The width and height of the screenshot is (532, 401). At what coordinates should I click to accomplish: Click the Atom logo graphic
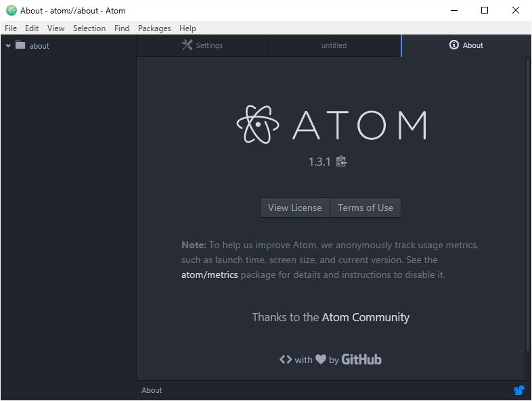tap(331, 124)
